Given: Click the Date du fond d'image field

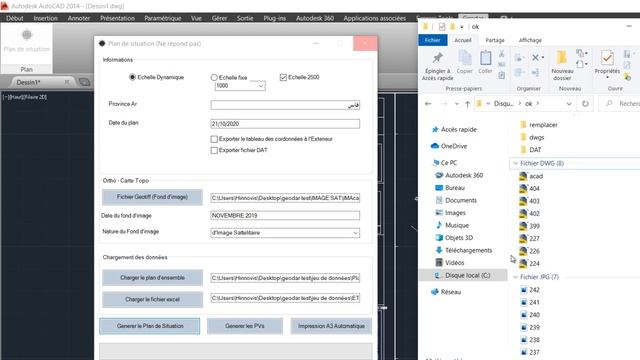Looking at the screenshot, I should [285, 216].
